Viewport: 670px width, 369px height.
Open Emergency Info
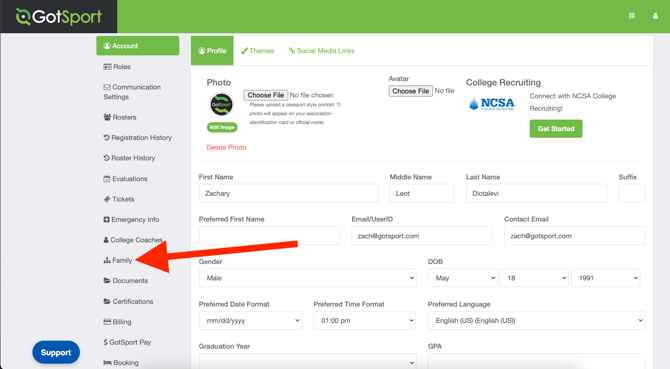[131, 220]
